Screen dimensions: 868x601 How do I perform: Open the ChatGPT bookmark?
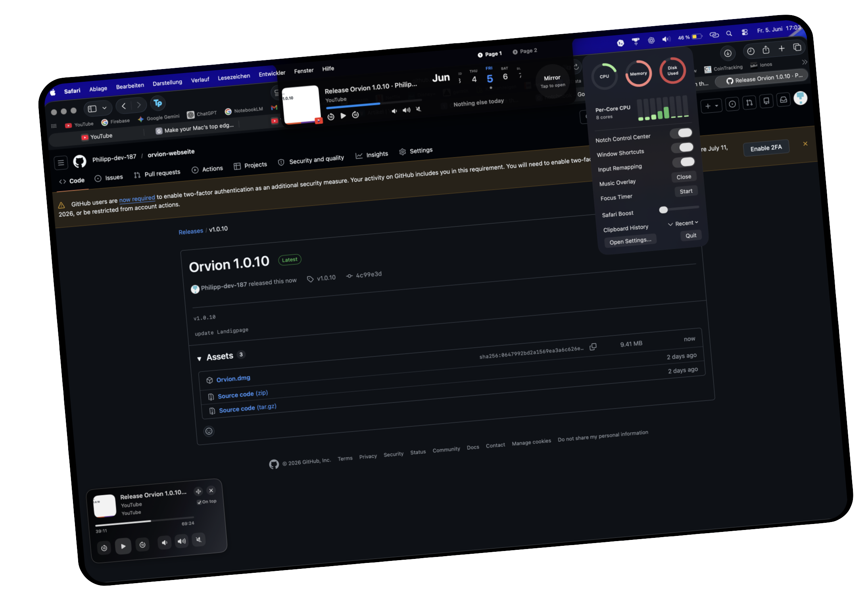click(202, 114)
